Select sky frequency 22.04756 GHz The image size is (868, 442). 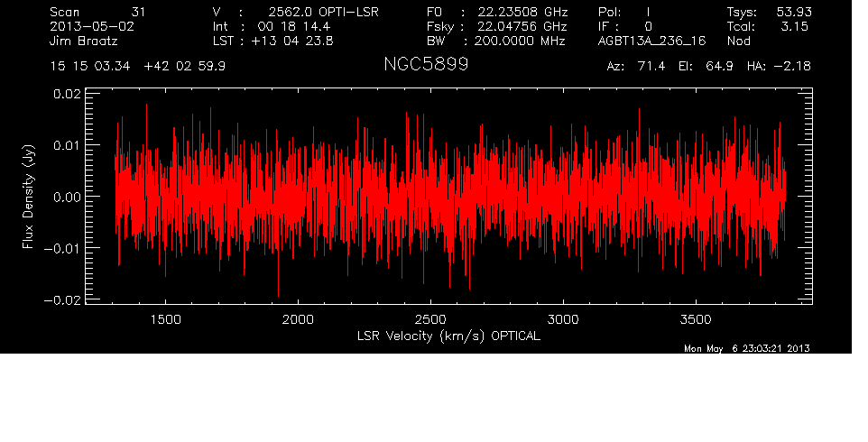click(x=521, y=26)
